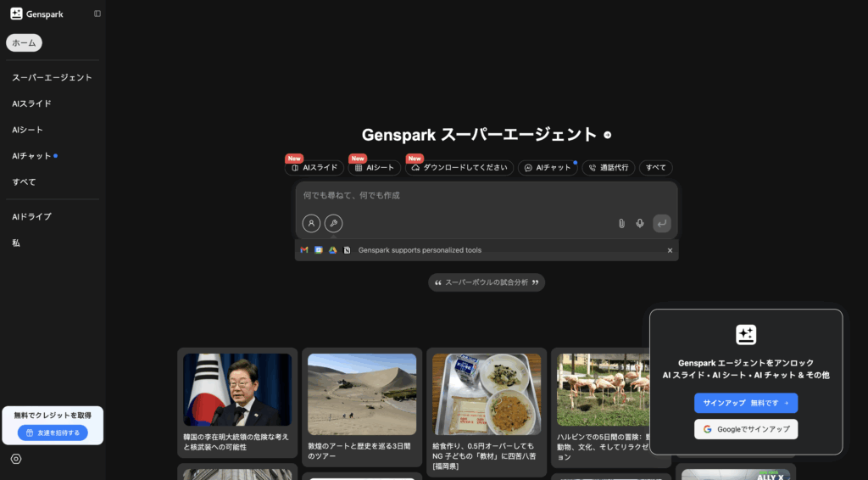Screen dimensions: 868x480
Task: Open the Dunhuang desert tour card image
Action: (362, 394)
